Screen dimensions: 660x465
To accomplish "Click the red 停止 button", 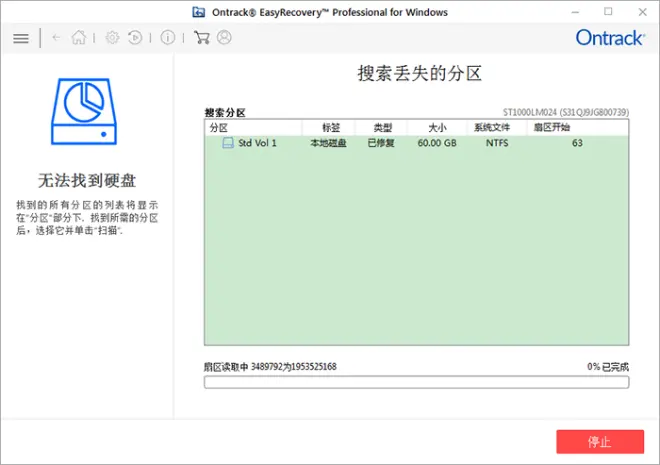I will click(600, 442).
